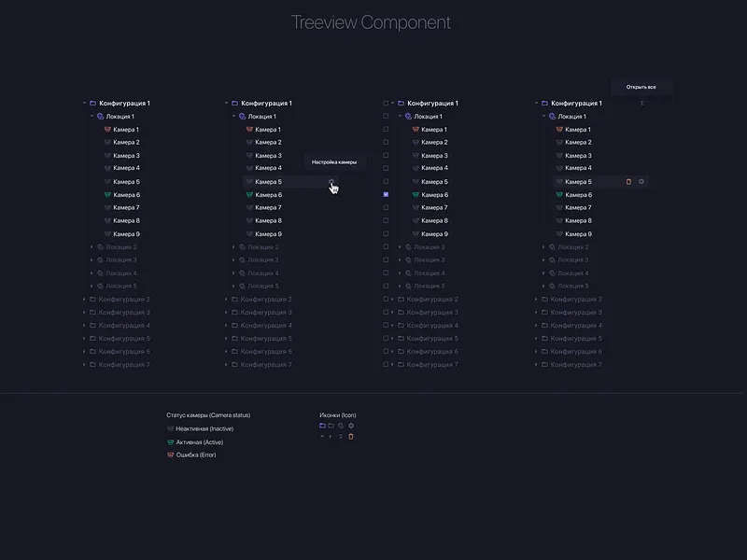Click the folder icon next to Конфигурация 1

click(x=94, y=104)
